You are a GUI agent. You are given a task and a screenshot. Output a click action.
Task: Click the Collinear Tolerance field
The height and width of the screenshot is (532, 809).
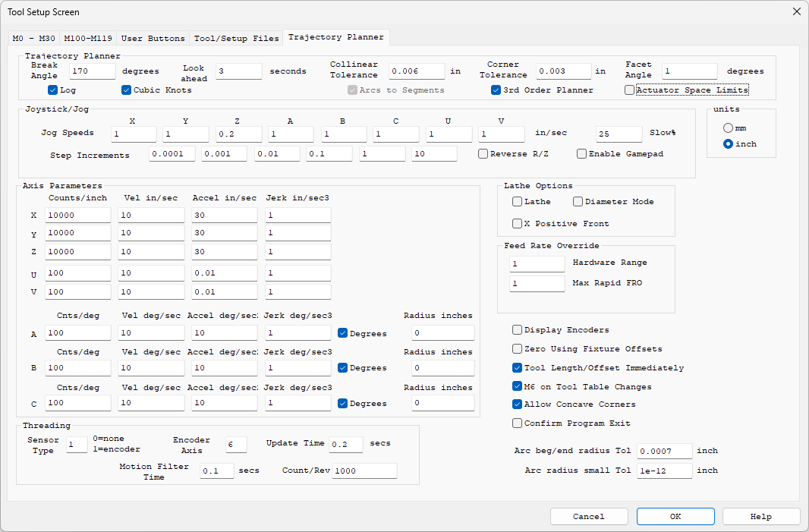coord(417,71)
